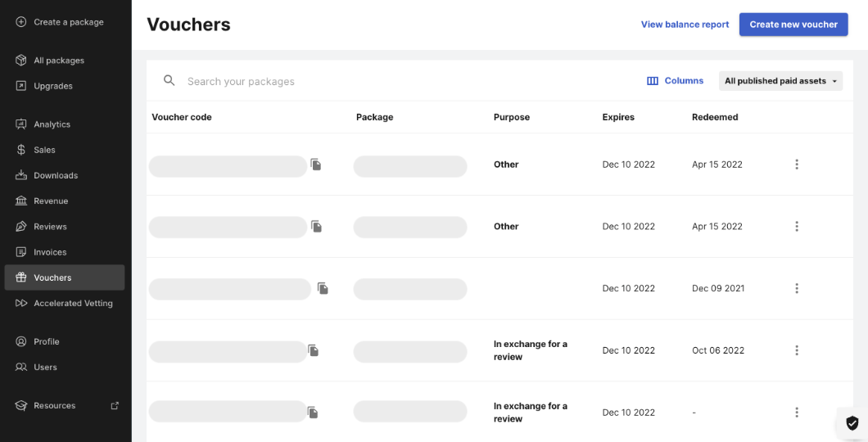
Task: Open the shield badge at bottom right
Action: (x=852, y=423)
